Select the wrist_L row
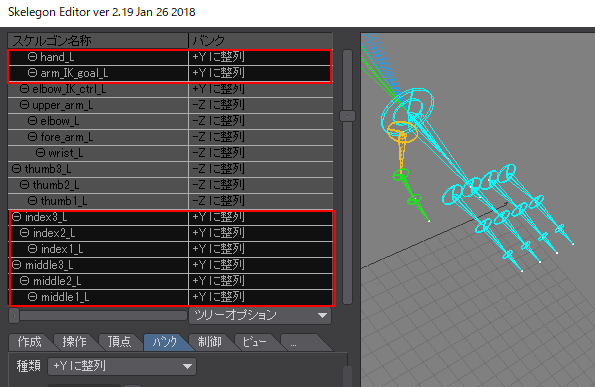595x387 pixels. (170, 153)
